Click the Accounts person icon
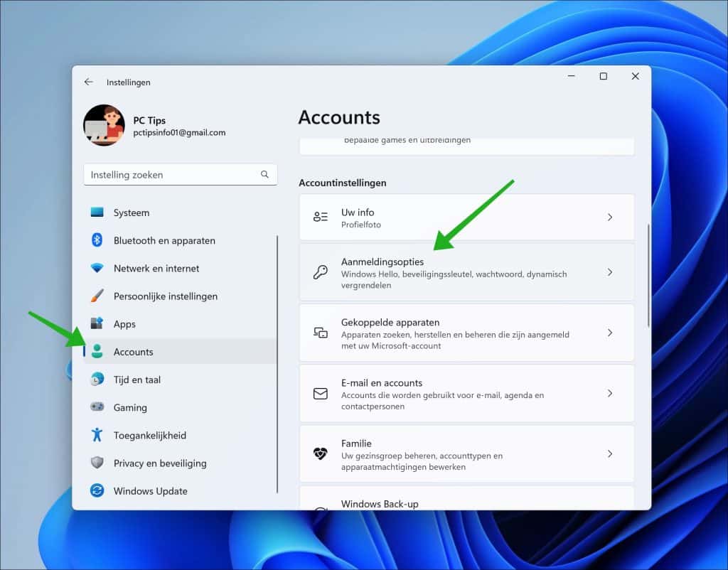Image resolution: width=728 pixels, height=570 pixels. coord(97,351)
